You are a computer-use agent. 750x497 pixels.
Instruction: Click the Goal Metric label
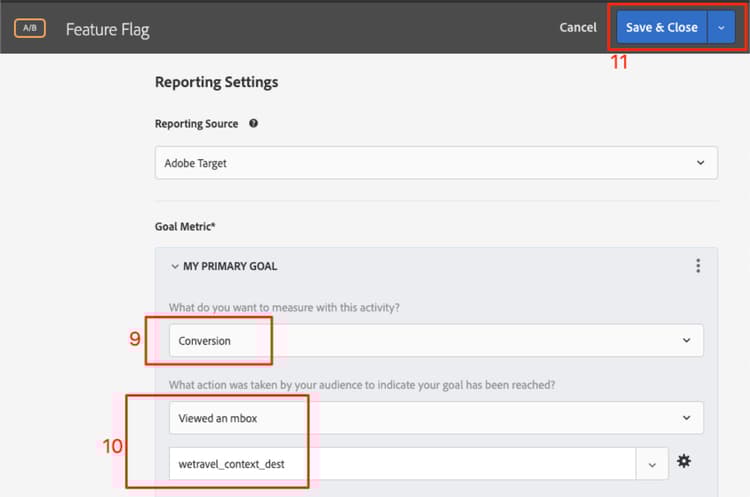[x=184, y=227]
